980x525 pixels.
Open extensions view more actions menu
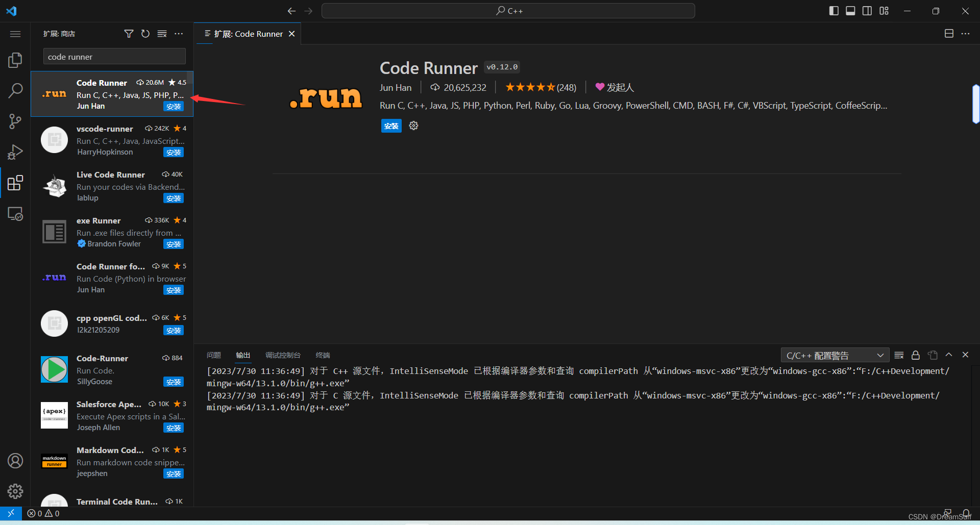pos(179,34)
